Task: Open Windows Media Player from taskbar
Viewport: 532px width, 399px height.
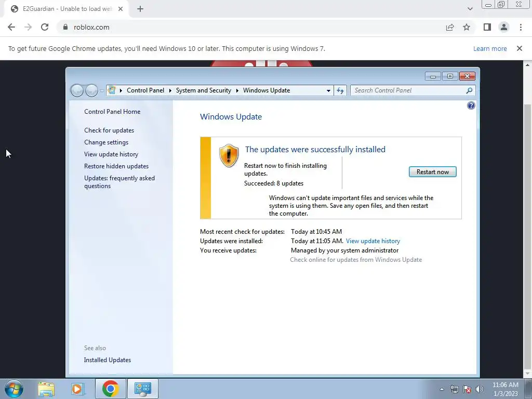Action: [x=77, y=389]
